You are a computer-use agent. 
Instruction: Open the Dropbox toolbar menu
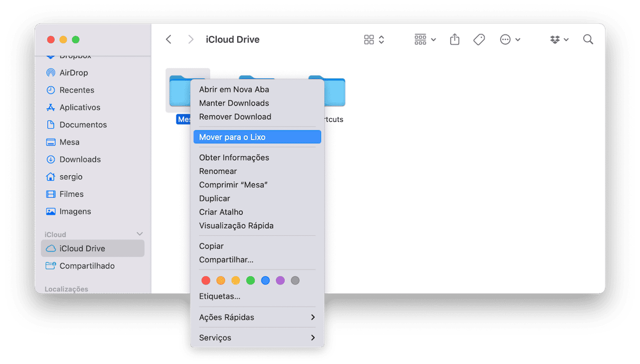(559, 39)
